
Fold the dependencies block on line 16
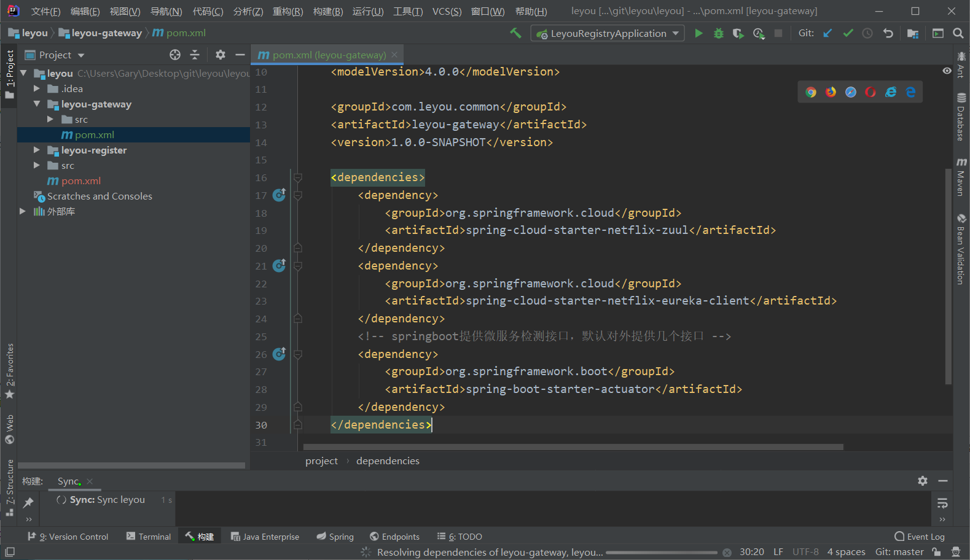pos(298,177)
